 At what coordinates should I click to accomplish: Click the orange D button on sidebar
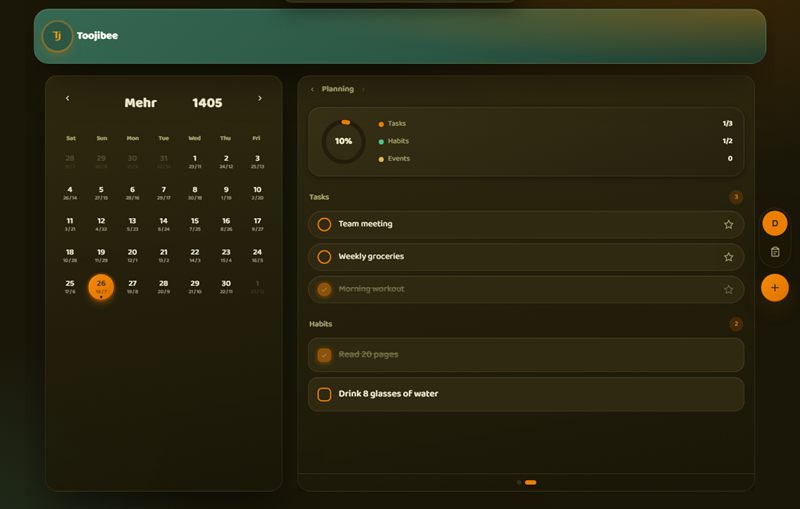[774, 223]
